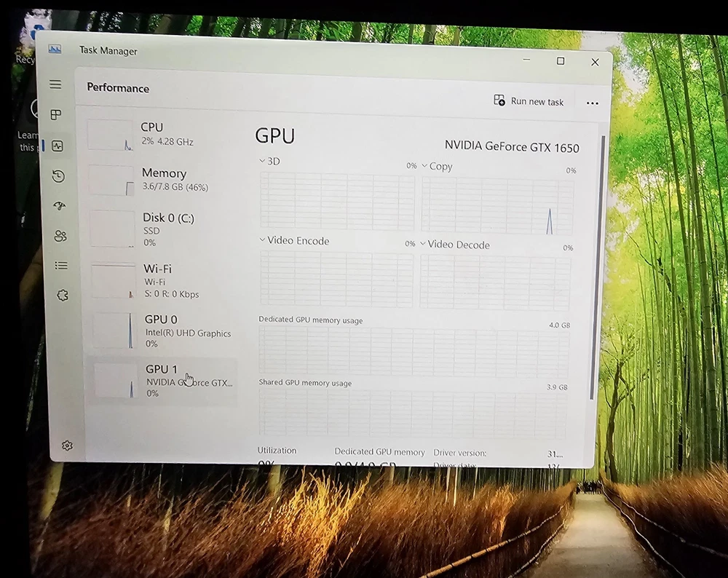Open the hamburger navigation menu
728x578 pixels.
(55, 85)
